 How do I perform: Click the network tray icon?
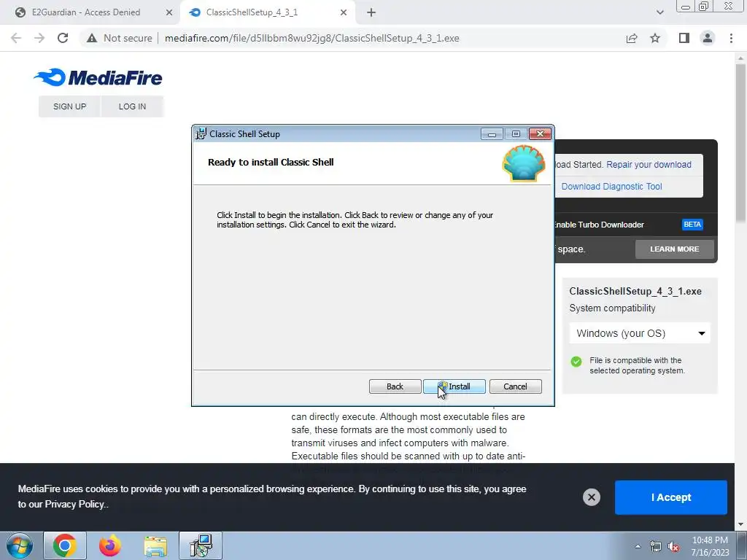click(656, 546)
